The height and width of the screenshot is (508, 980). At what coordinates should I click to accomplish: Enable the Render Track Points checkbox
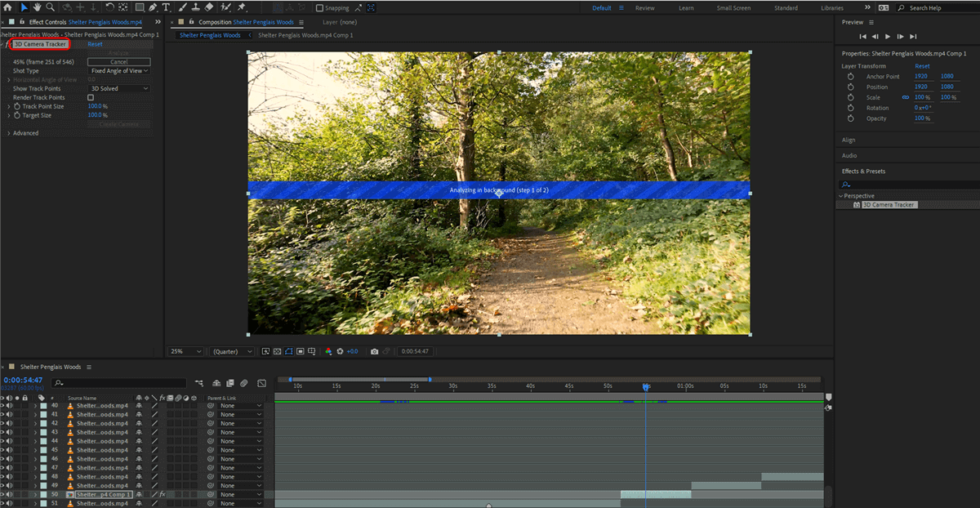click(x=91, y=97)
